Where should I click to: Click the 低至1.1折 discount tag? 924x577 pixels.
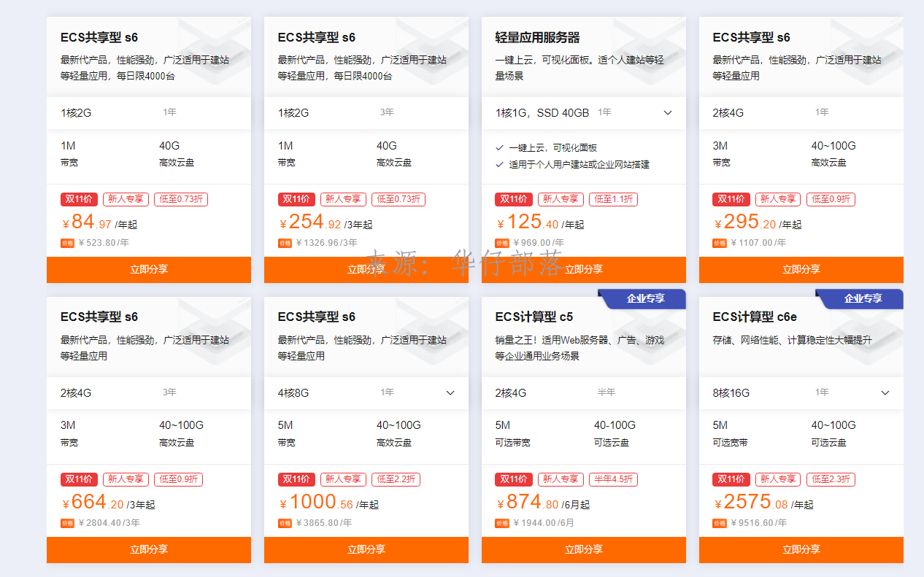click(613, 199)
